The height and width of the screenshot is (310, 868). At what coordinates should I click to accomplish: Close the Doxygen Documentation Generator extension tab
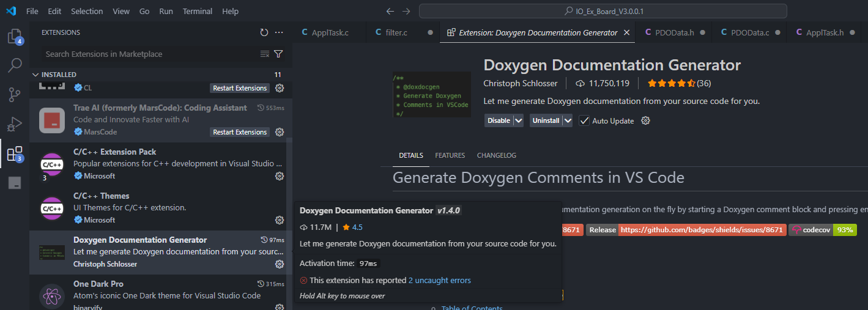click(x=626, y=32)
